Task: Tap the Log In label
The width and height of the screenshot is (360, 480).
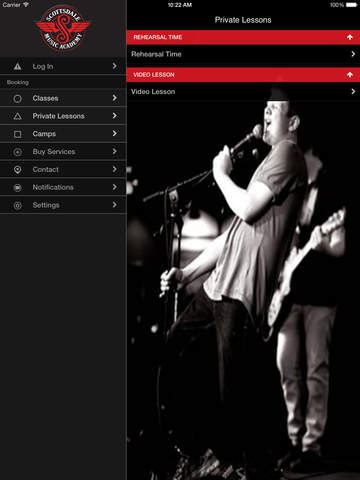Action: pos(43,66)
